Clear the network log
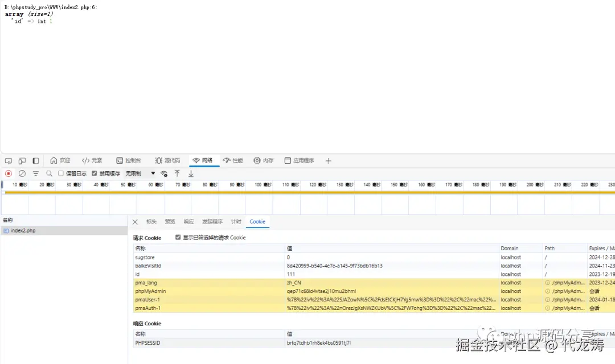The image size is (615, 364). point(22,173)
